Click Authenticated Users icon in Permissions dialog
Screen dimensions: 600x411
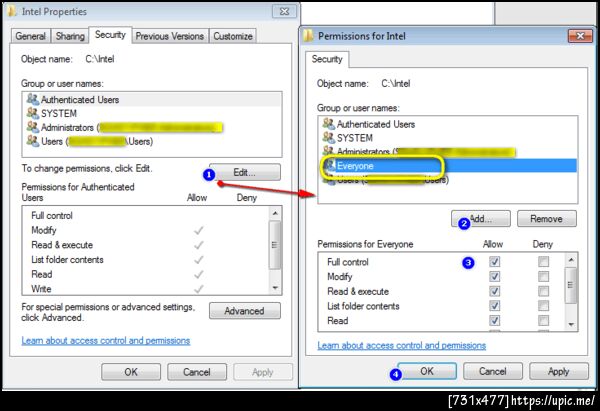click(329, 124)
